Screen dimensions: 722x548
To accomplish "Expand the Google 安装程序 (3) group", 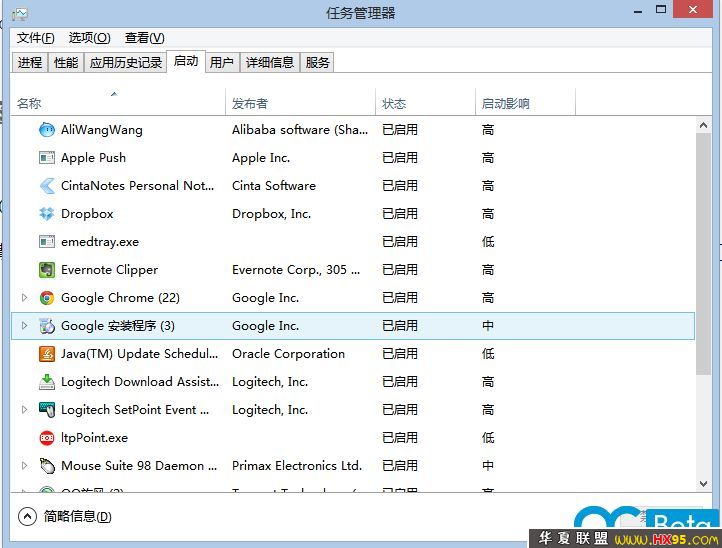I will click(x=24, y=326).
